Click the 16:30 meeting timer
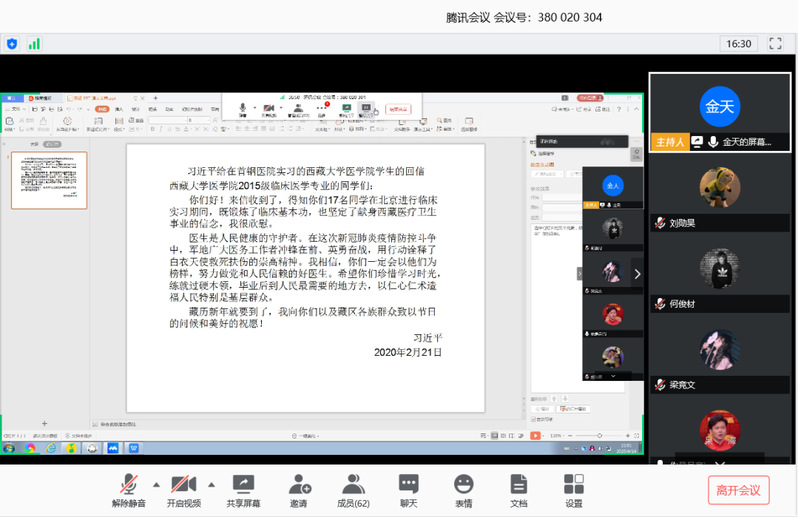 (x=738, y=44)
